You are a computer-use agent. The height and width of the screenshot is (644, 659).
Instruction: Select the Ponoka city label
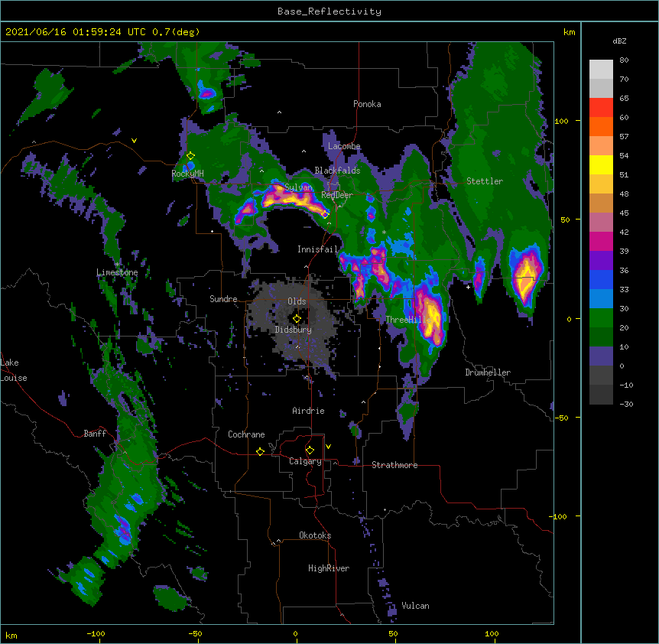click(367, 104)
